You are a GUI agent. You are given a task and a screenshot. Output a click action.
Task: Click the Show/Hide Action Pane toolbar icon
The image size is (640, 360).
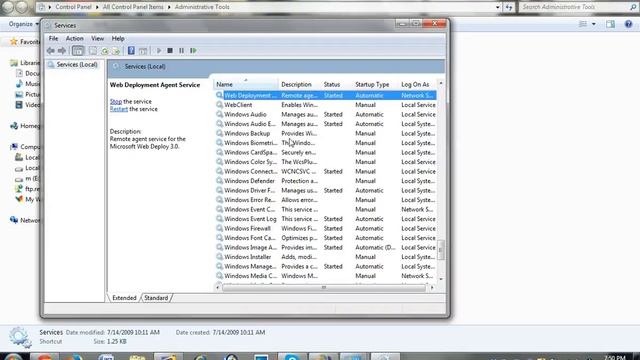pyautogui.click(x=143, y=51)
